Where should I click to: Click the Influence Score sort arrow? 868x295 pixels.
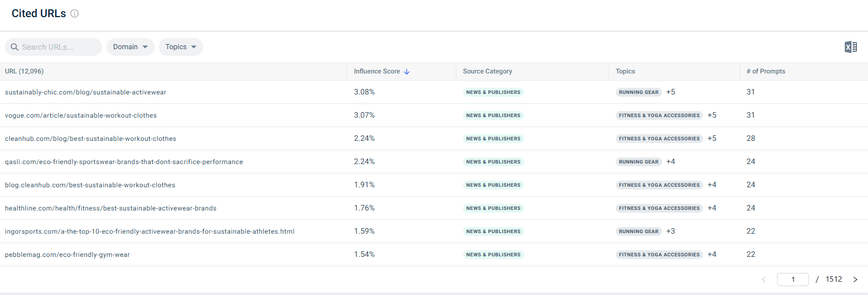[x=407, y=72]
